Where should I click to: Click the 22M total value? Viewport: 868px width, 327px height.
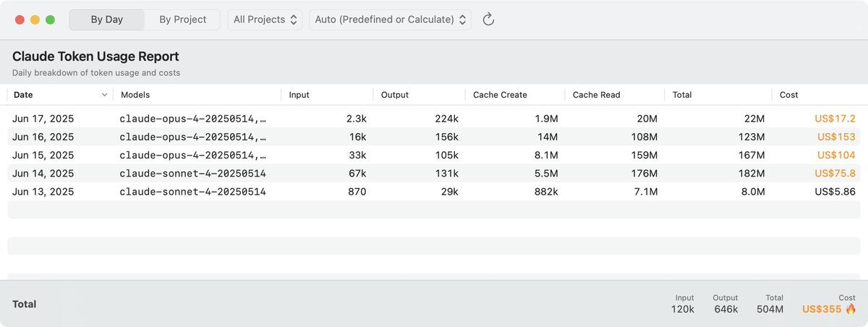753,119
